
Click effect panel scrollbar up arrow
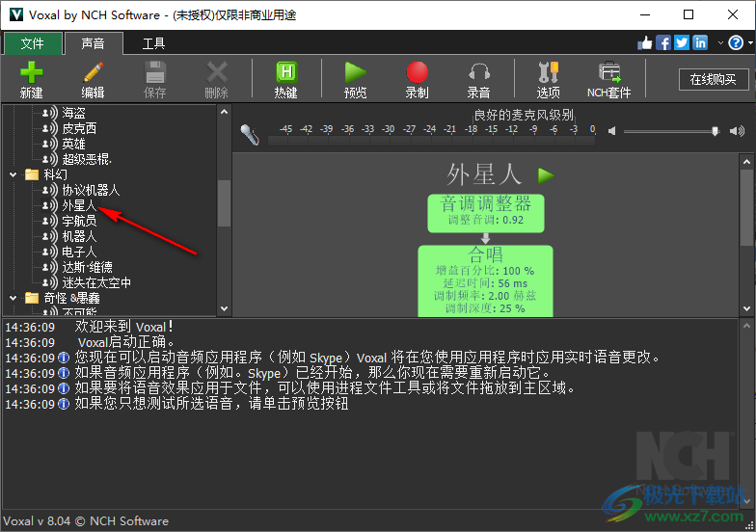(x=746, y=162)
